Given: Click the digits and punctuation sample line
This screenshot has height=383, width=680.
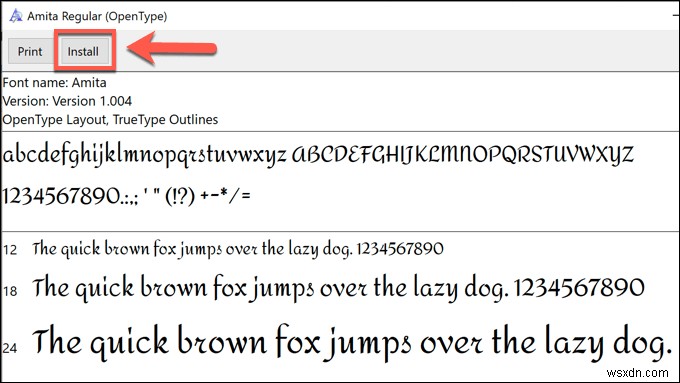Looking at the screenshot, I should pos(127,196).
